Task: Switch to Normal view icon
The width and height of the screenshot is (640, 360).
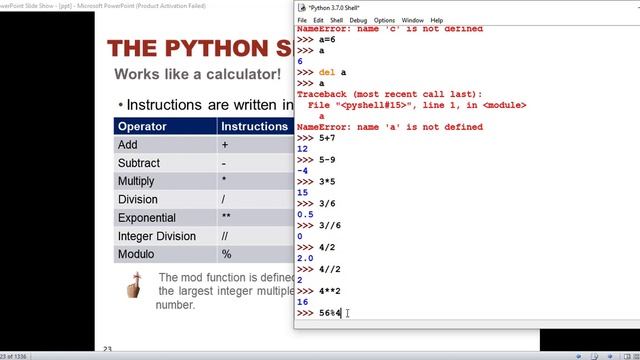Action: [627, 356]
